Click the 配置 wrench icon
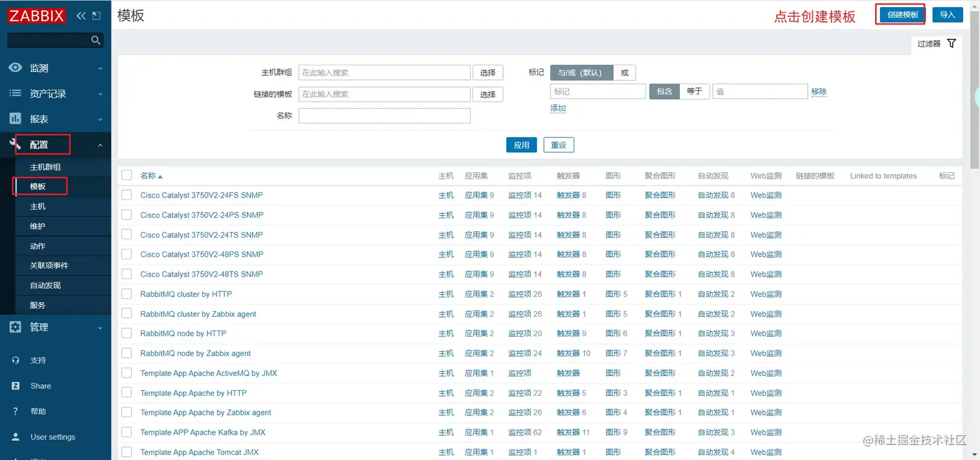The height and width of the screenshot is (460, 980). point(16,144)
